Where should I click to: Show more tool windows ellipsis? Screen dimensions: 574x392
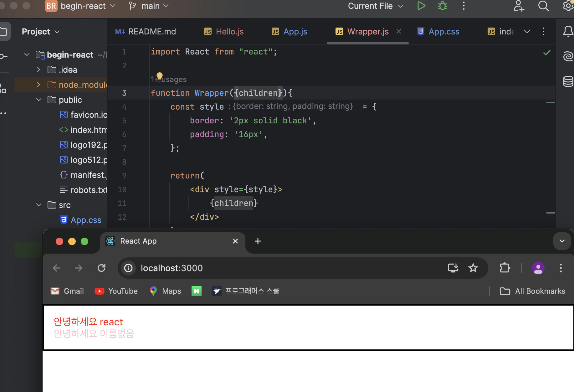click(3, 113)
